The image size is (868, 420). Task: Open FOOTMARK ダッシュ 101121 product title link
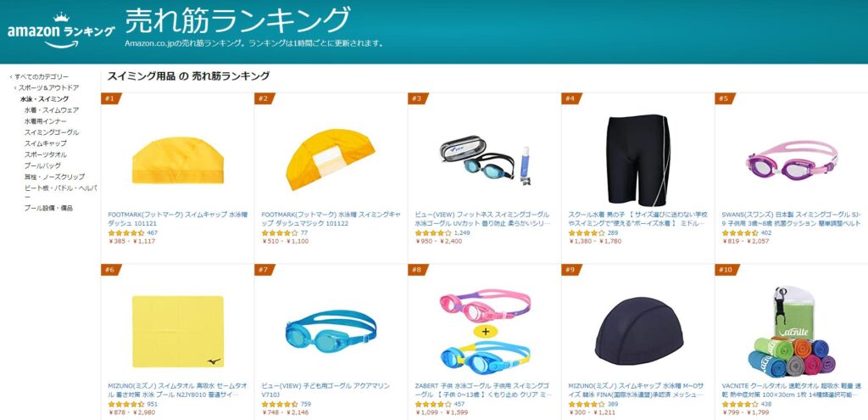point(176,218)
